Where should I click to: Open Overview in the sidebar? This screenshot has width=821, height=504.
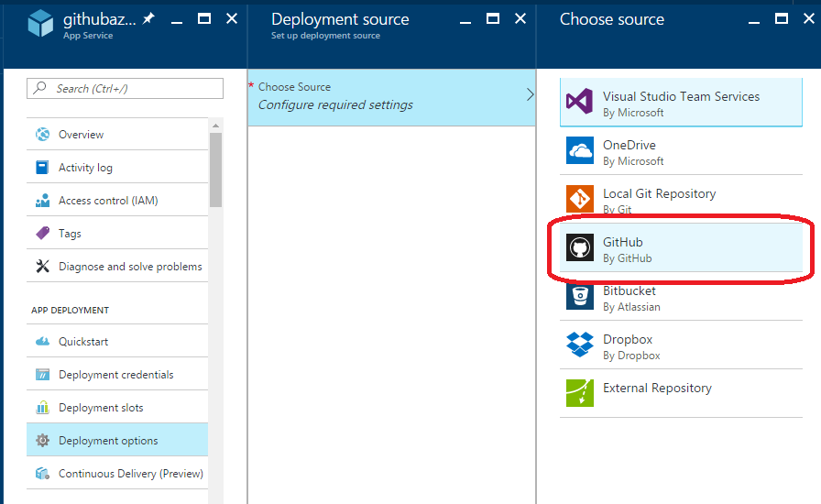tap(117, 135)
